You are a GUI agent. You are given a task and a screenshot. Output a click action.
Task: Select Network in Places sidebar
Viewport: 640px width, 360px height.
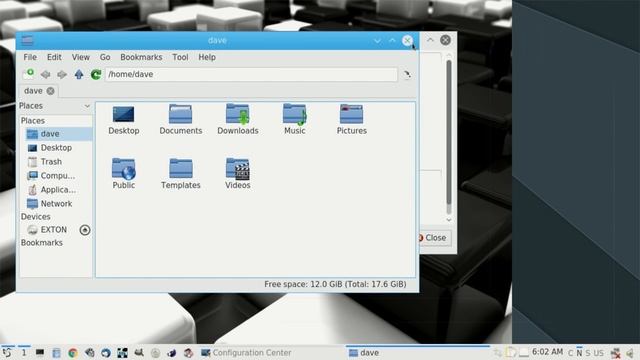[x=56, y=204]
